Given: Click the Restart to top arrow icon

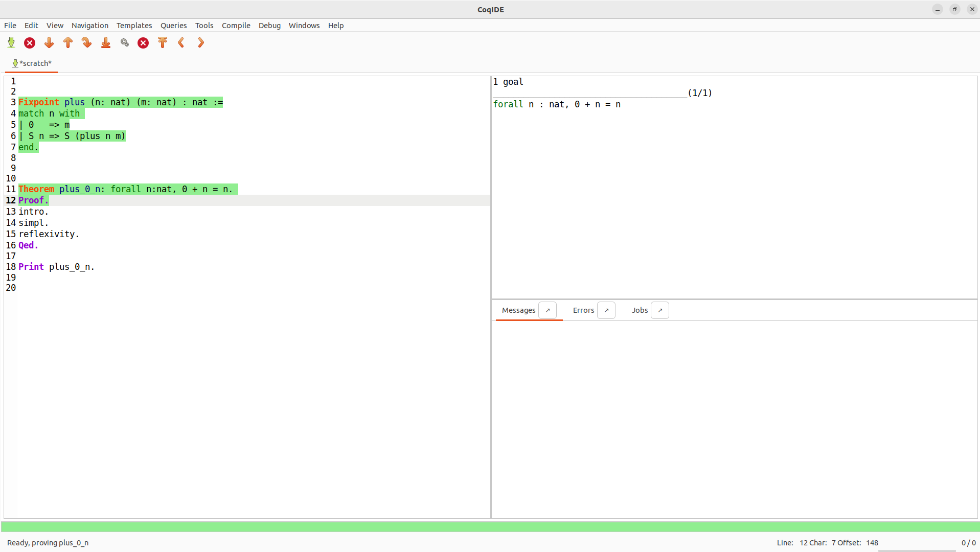Looking at the screenshot, I should point(163,43).
